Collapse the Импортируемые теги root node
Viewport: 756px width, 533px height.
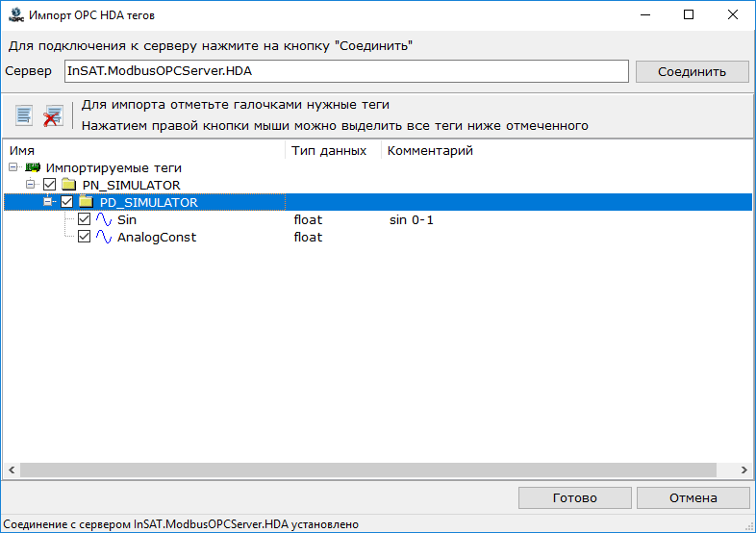tap(13, 166)
